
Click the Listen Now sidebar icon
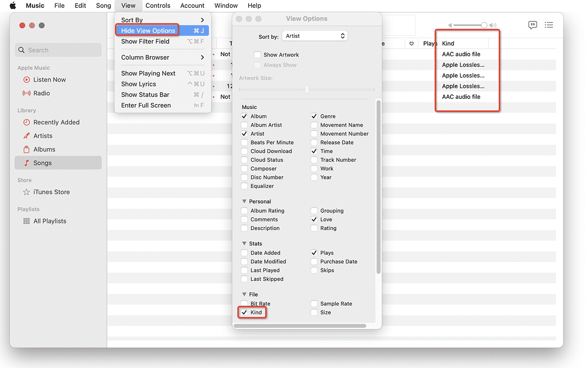27,79
